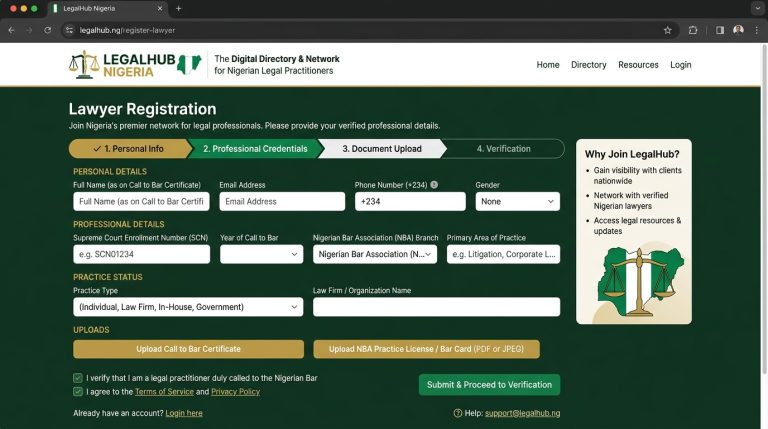Open the NBA Branch dropdown

coord(375,254)
